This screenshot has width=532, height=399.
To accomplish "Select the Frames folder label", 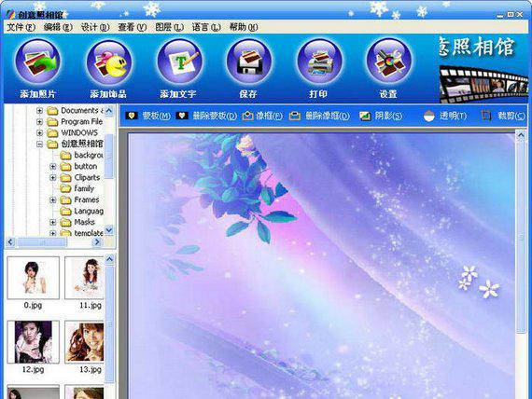I will [87, 199].
